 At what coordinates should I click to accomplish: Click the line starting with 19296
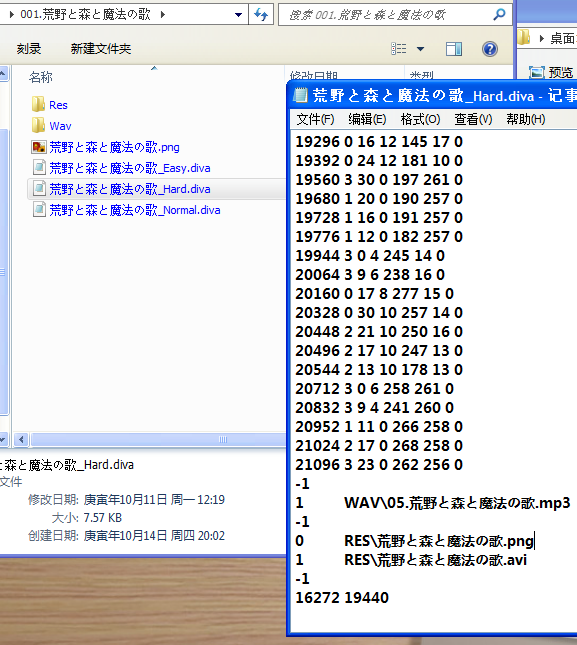click(379, 142)
